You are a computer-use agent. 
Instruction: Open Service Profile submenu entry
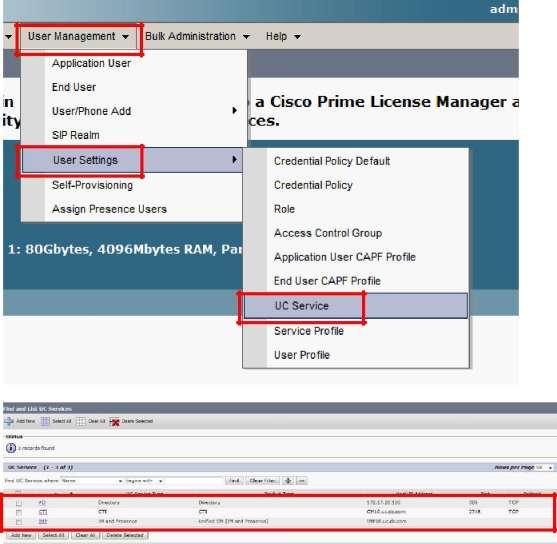pyautogui.click(x=309, y=331)
